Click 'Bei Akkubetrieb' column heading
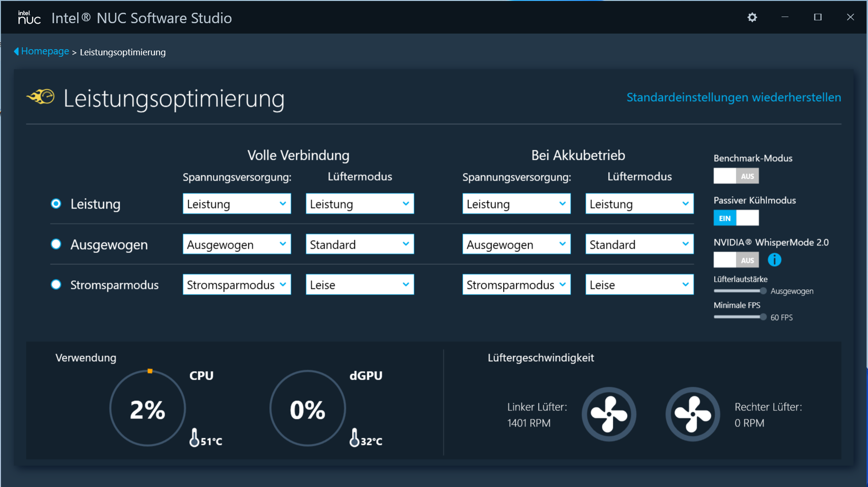 coord(578,155)
